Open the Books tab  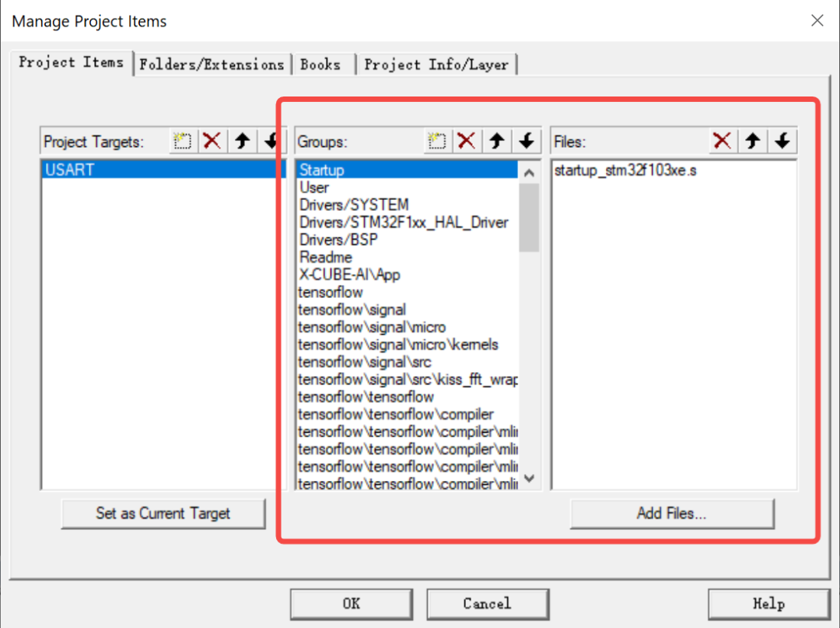click(320, 65)
